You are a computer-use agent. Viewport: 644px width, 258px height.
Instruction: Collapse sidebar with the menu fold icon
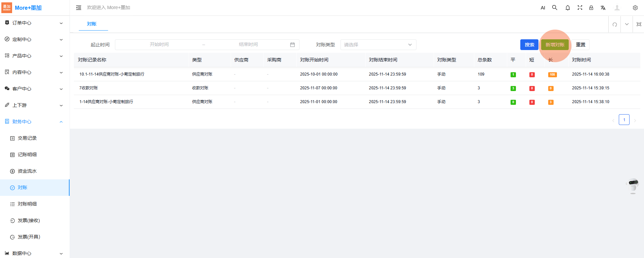(79, 8)
